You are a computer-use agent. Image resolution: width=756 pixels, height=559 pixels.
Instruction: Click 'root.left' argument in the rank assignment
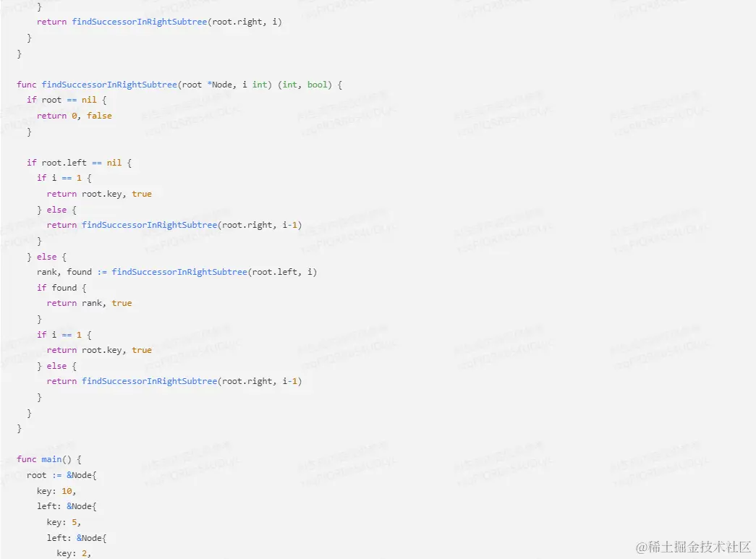pyautogui.click(x=275, y=273)
